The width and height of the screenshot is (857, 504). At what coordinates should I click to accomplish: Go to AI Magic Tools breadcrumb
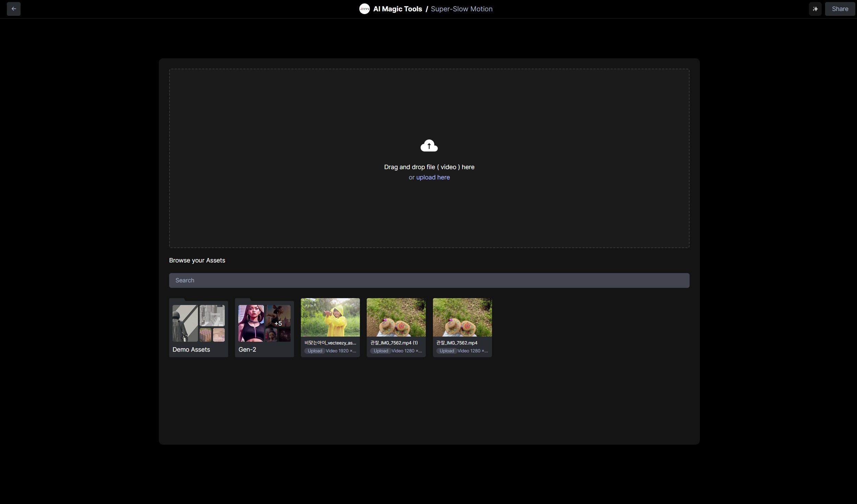point(397,9)
